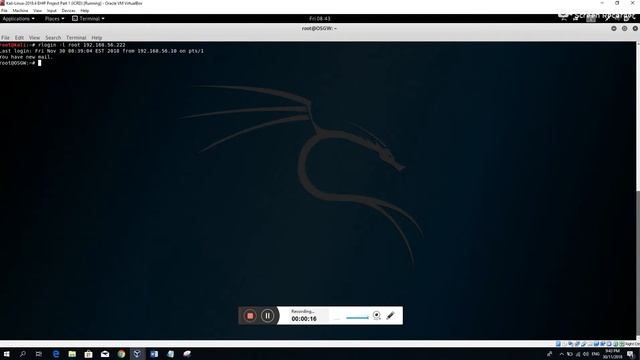Open VirtualBox Machine menu
This screenshot has width=640, height=360.
point(20,11)
